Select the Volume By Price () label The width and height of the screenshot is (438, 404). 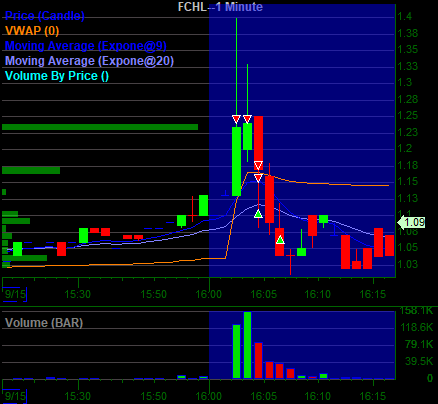point(57,76)
